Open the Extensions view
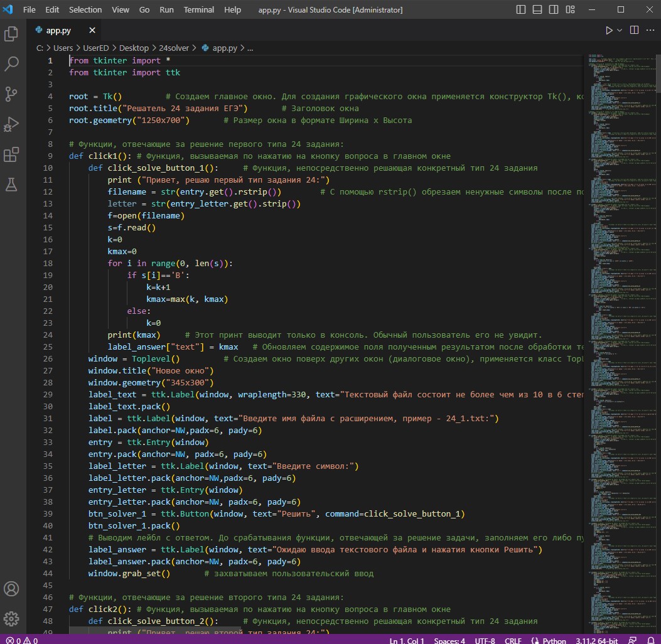Viewport: 661px width, 644px height. click(x=11, y=154)
